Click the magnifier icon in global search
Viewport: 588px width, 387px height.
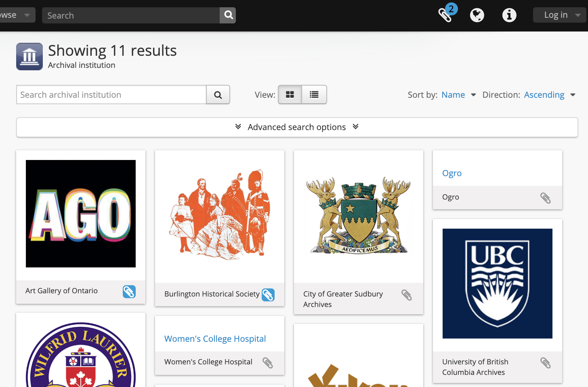228,15
